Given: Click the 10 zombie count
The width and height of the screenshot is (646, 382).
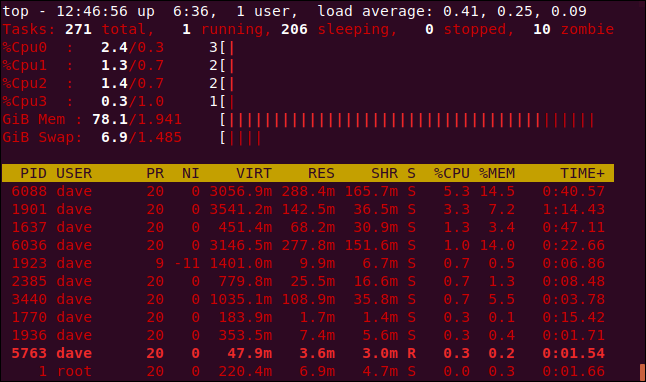Looking at the screenshot, I should pos(542,29).
